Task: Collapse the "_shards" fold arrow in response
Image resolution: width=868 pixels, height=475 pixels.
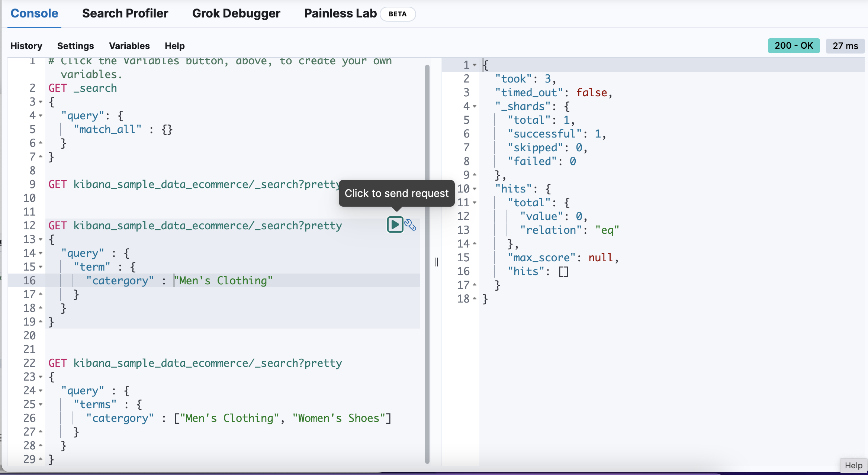Action: coord(475,106)
